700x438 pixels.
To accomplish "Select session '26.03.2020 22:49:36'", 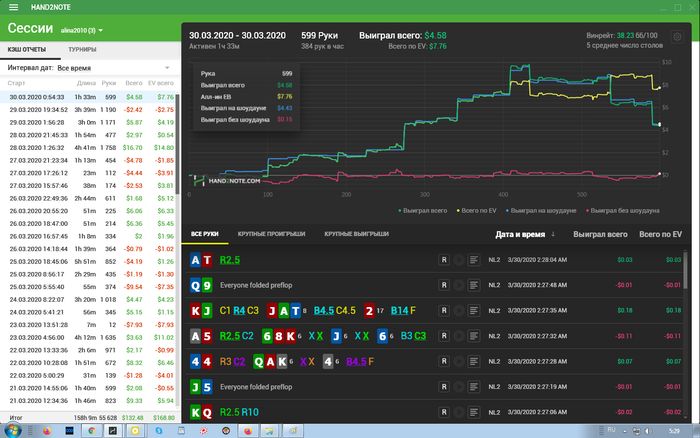I will 88,198.
